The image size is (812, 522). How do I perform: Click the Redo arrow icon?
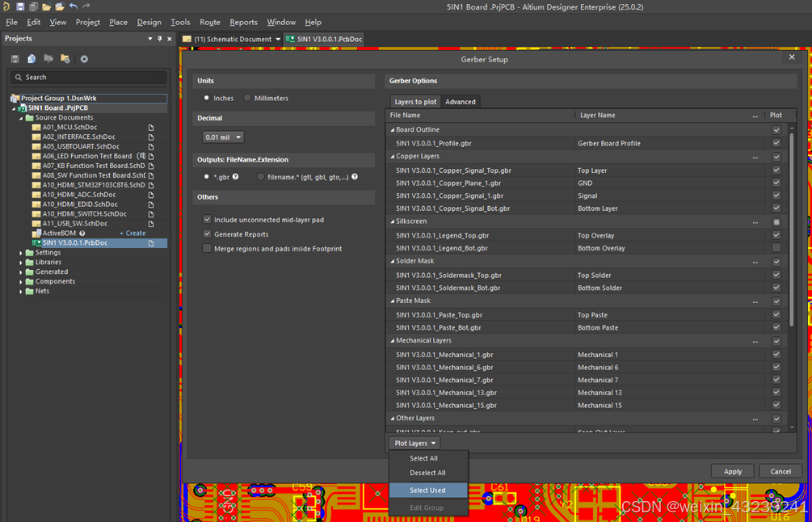coord(86,6)
